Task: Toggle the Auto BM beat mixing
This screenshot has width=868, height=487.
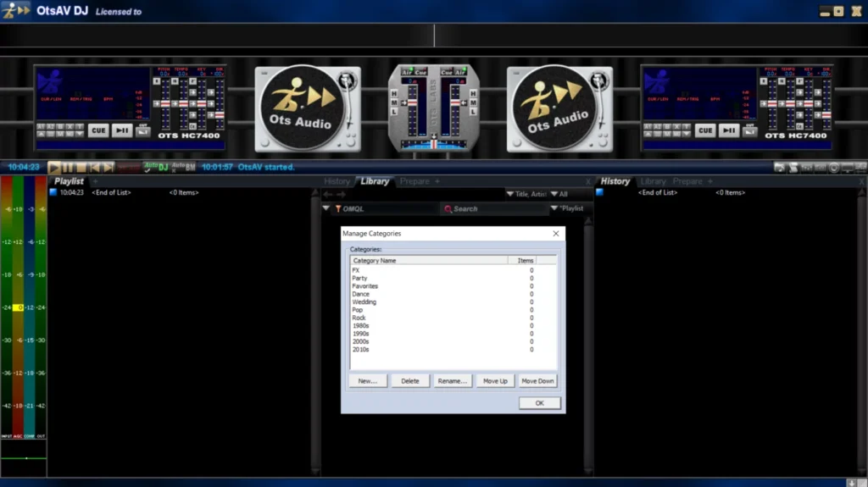Action: [183, 167]
